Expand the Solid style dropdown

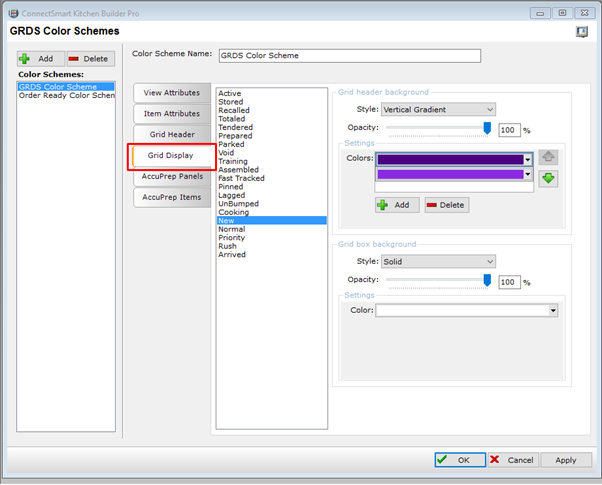[437, 262]
